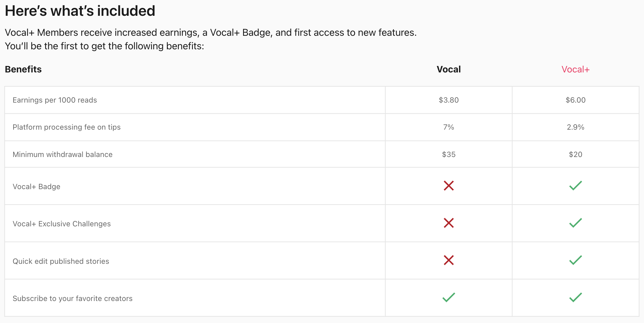Click the $6.00 earnings value

point(575,100)
